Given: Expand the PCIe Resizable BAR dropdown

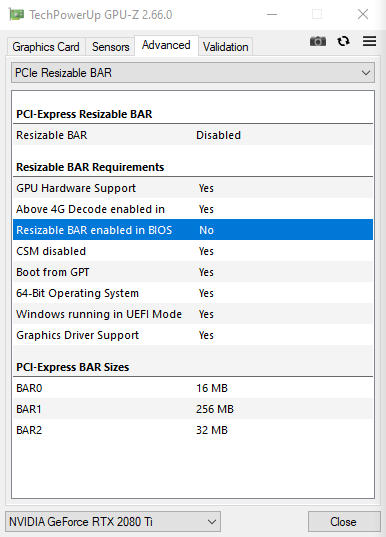Looking at the screenshot, I should coord(193,73).
